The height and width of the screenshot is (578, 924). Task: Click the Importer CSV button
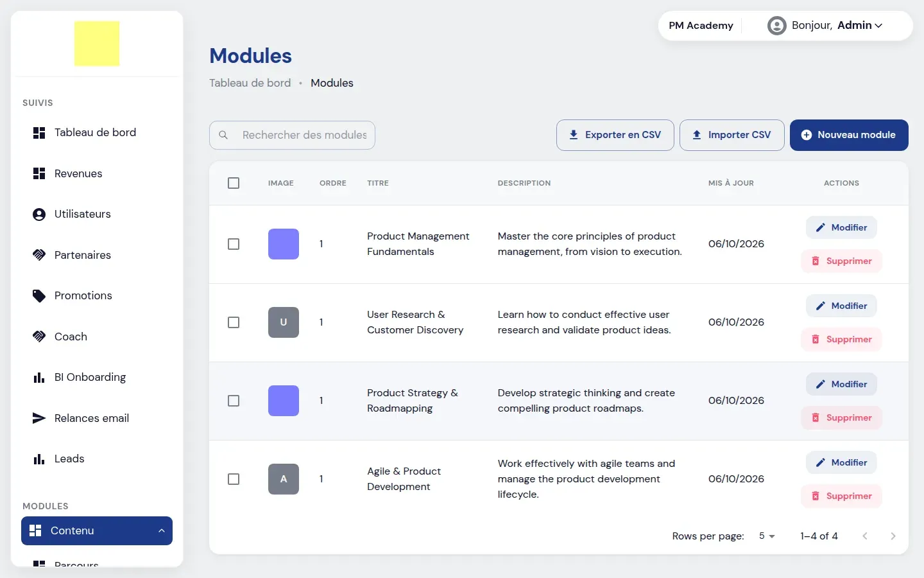(732, 135)
